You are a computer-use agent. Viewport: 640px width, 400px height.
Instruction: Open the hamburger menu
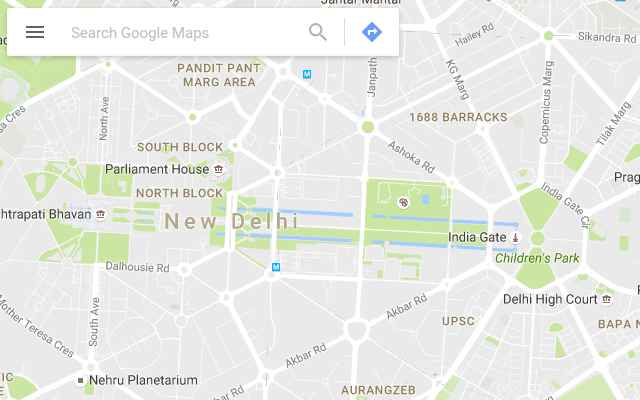35,32
